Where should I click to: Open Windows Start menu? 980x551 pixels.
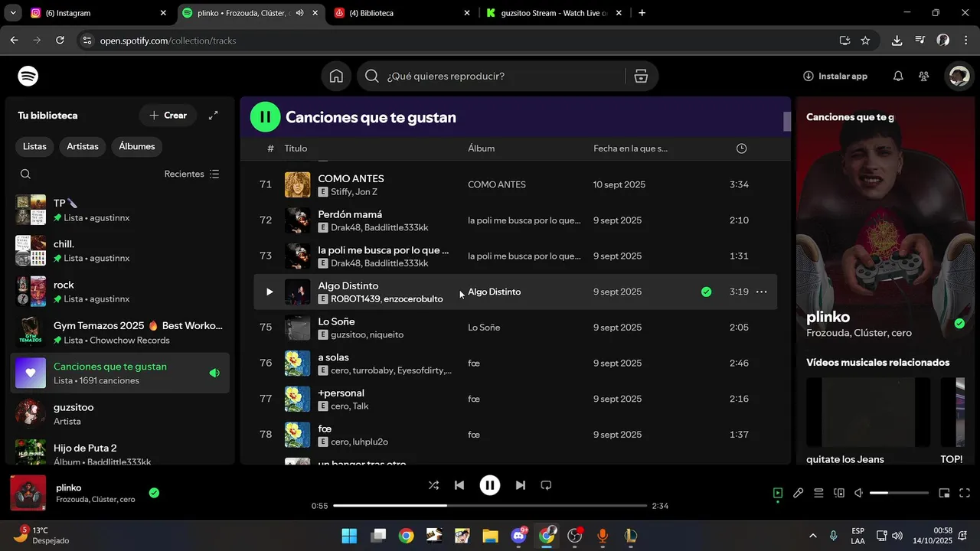tap(349, 536)
